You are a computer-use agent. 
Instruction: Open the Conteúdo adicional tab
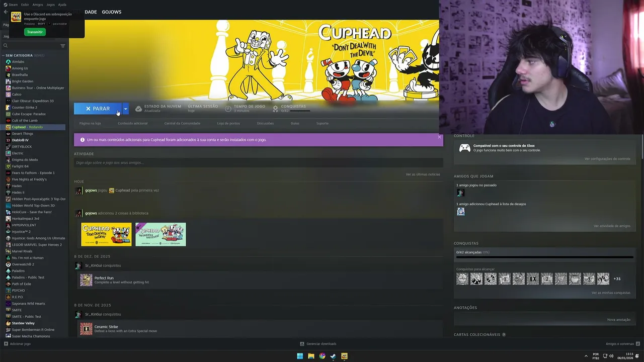click(x=133, y=123)
